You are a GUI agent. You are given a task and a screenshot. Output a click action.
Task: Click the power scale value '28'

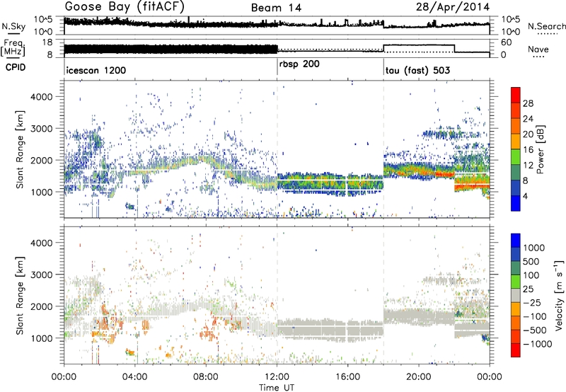(x=528, y=103)
